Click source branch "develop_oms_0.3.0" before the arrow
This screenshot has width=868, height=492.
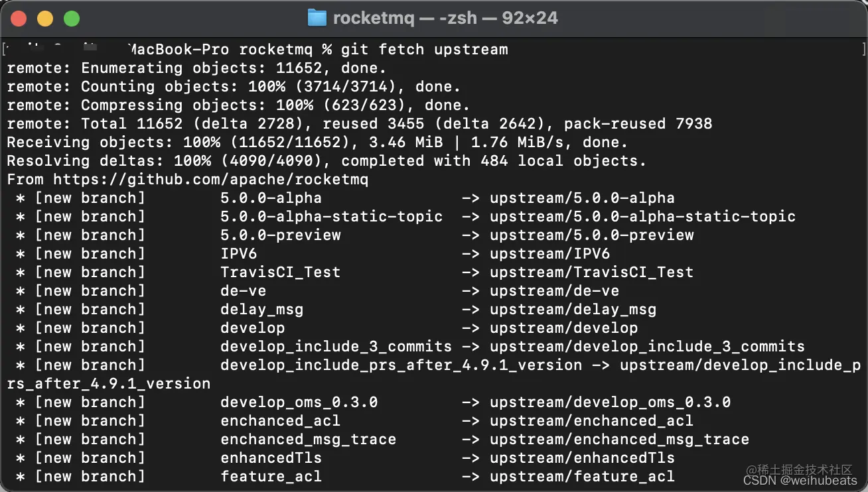[x=299, y=402]
